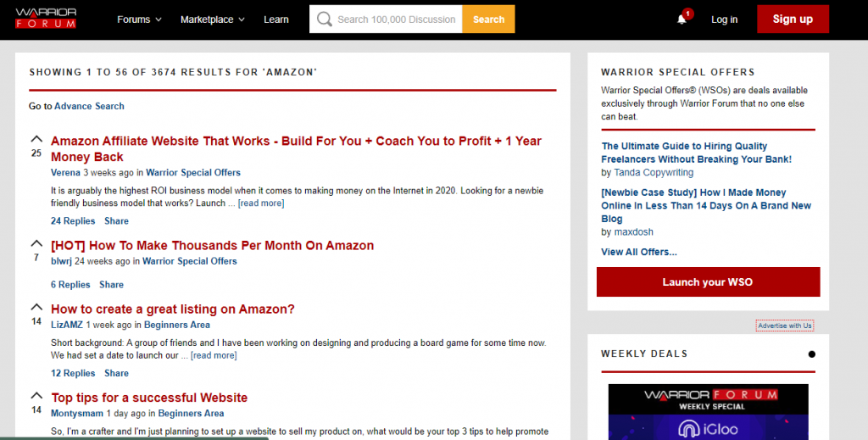868x440 pixels.
Task: Upvote the Top tips for a successful Website thread
Action: point(36,396)
